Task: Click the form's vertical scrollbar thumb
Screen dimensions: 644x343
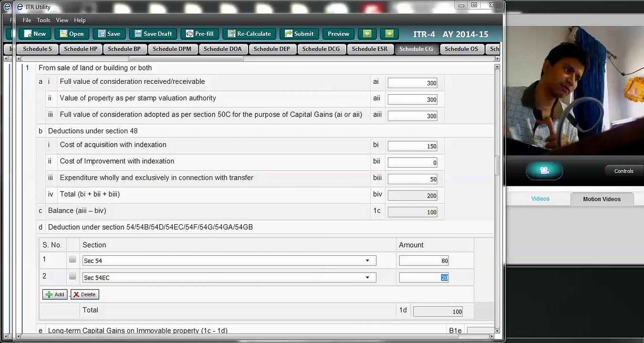Action: point(497,166)
